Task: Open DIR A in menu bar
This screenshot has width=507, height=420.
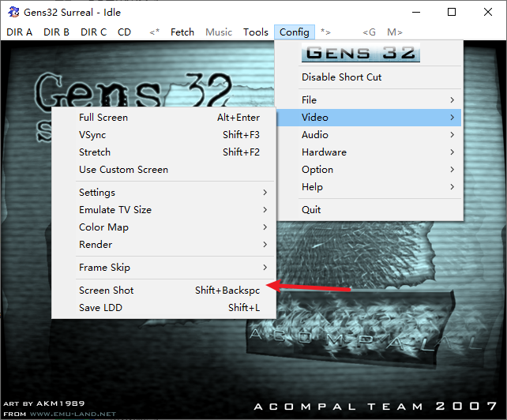Action: pos(20,32)
